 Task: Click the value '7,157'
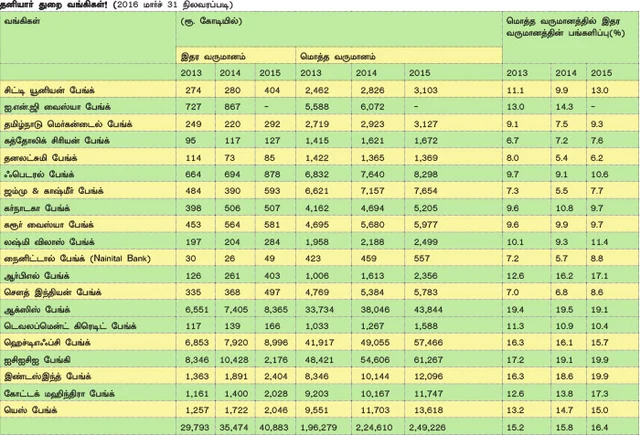point(372,191)
